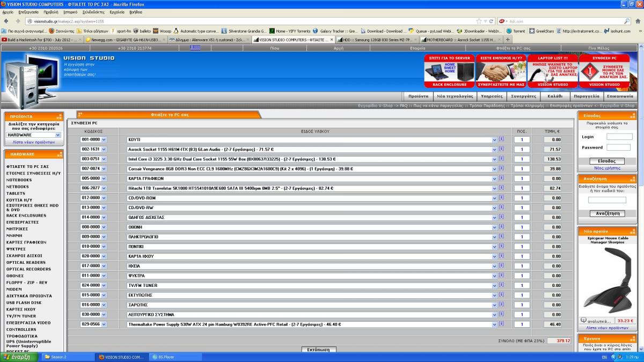
Task: Click Password input field
Action: (x=619, y=147)
